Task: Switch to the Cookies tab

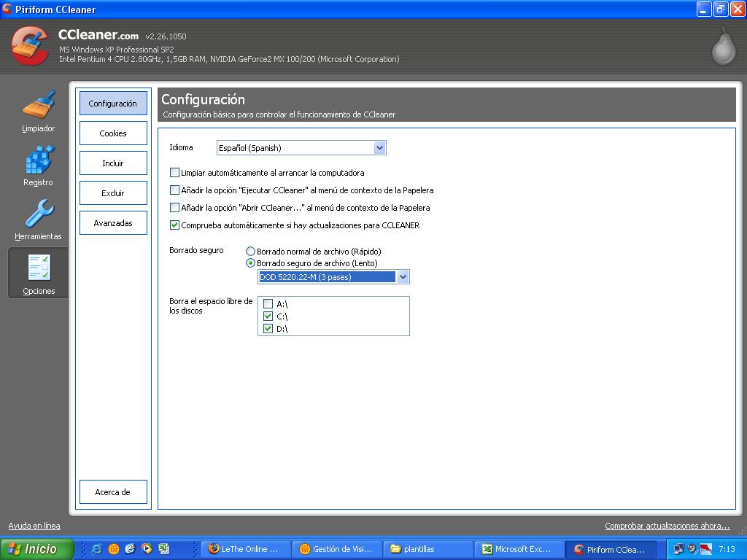Action: pos(113,133)
